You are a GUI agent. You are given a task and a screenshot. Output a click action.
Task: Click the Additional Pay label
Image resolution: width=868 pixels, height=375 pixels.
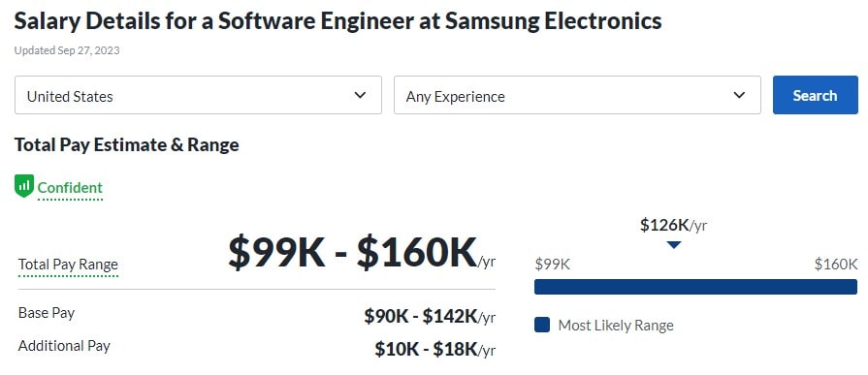coord(64,346)
